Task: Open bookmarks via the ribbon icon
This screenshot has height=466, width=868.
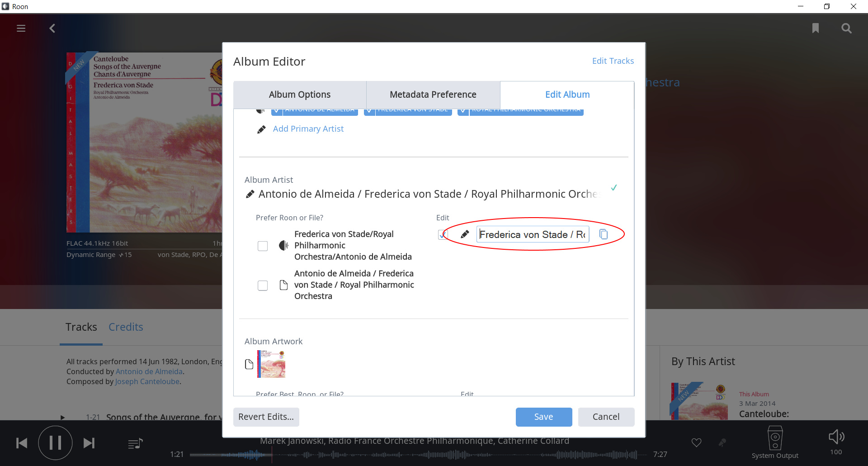Action: [x=816, y=29]
